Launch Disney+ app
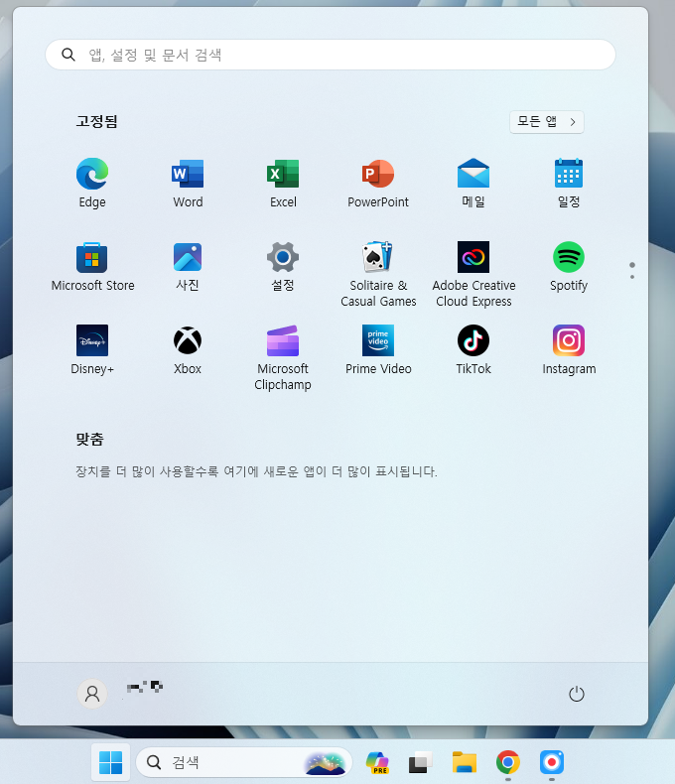The width and height of the screenshot is (675, 784). click(92, 350)
